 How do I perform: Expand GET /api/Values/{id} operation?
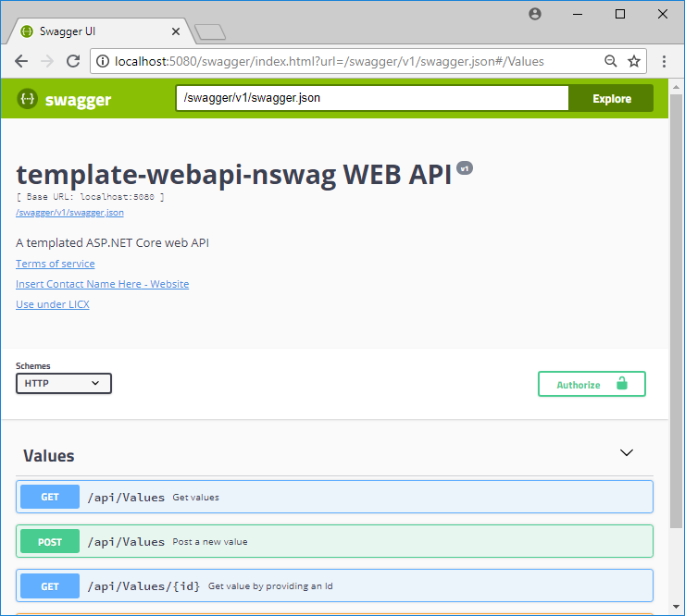(x=335, y=585)
